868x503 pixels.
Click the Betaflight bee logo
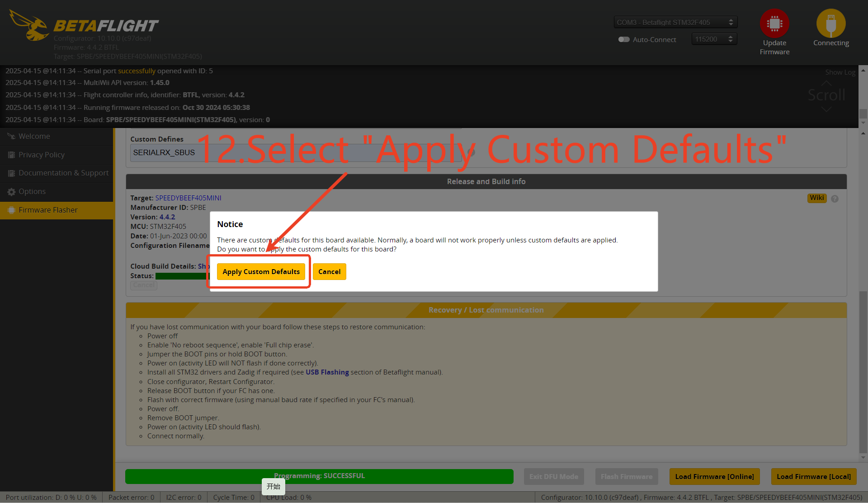[29, 25]
